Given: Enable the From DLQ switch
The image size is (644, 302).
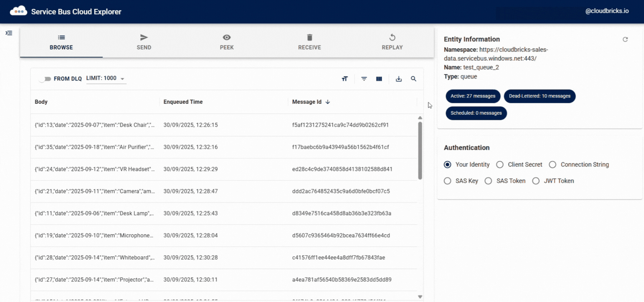Looking at the screenshot, I should pyautogui.click(x=45, y=79).
